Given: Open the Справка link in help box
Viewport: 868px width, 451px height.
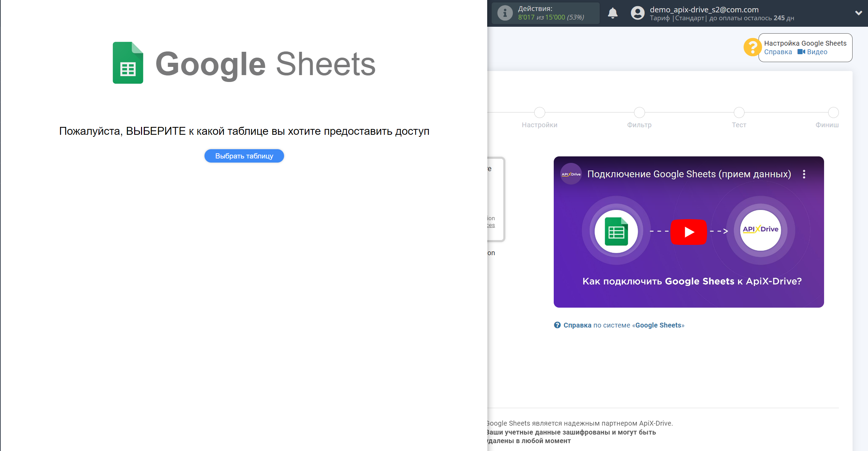Looking at the screenshot, I should coord(778,52).
